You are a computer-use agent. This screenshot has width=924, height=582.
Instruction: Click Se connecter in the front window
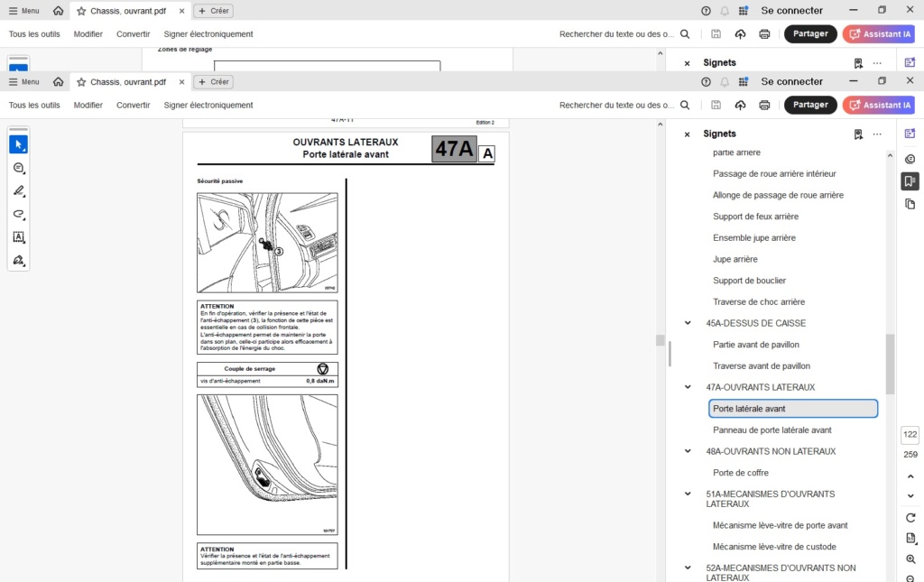click(x=791, y=82)
